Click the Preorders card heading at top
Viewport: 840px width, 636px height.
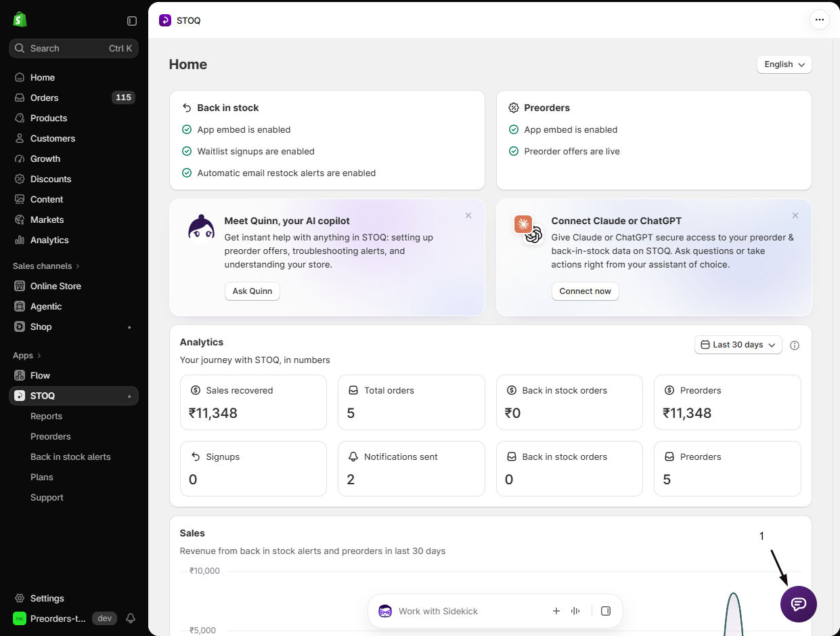pos(547,108)
